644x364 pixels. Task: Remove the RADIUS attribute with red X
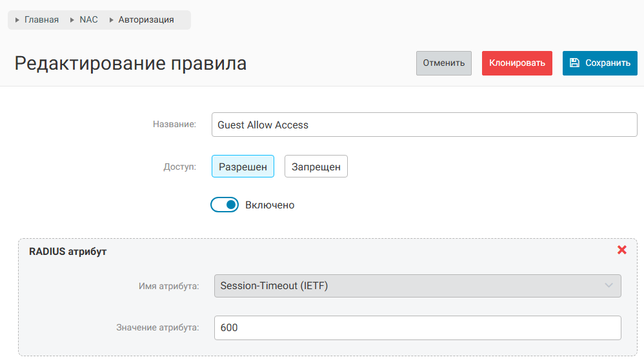point(622,250)
